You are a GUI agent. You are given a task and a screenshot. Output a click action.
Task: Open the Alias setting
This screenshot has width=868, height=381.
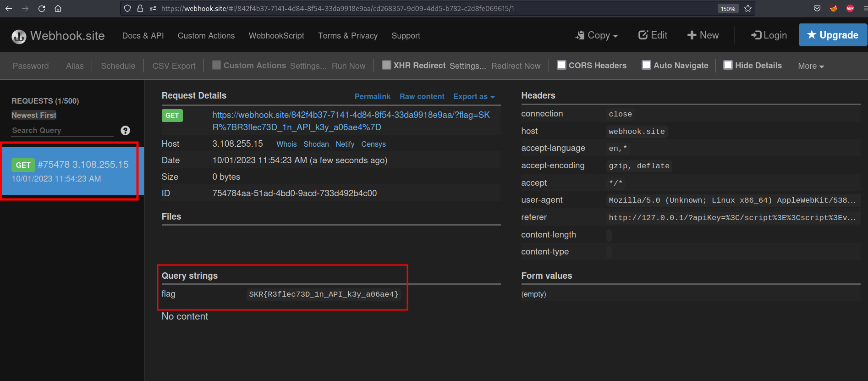coord(75,66)
